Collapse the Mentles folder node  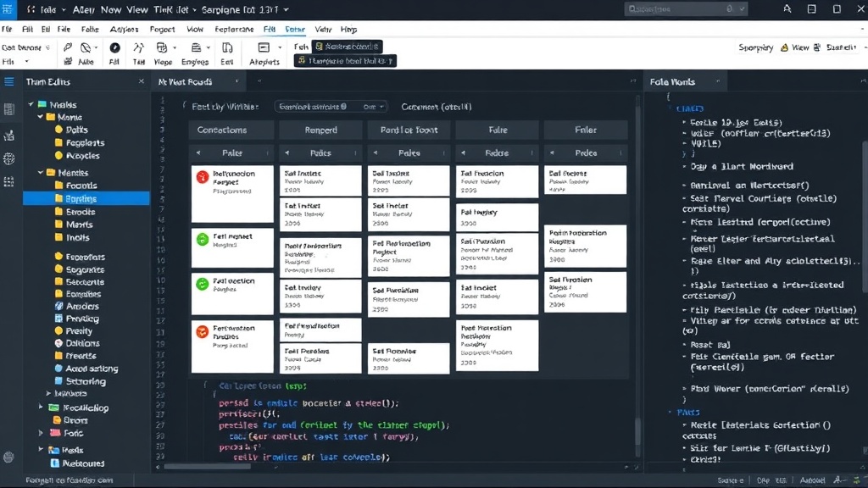coord(41,173)
